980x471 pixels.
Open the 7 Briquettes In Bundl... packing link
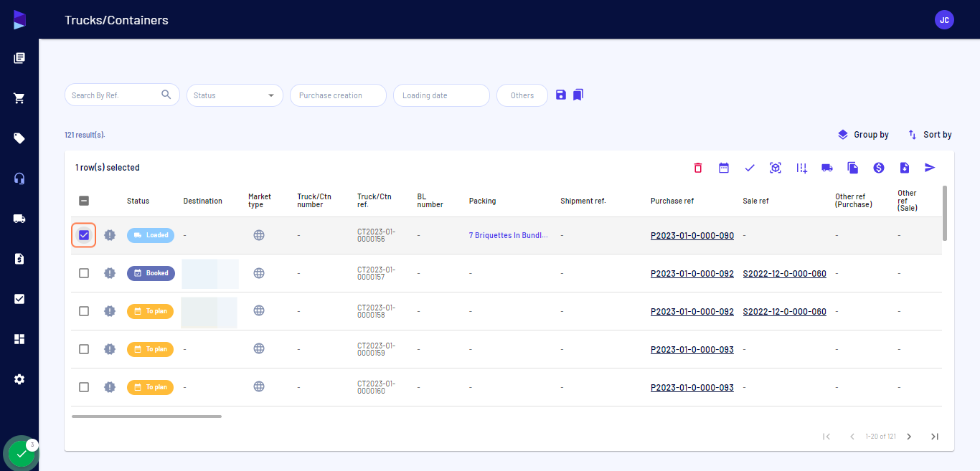[x=509, y=235]
